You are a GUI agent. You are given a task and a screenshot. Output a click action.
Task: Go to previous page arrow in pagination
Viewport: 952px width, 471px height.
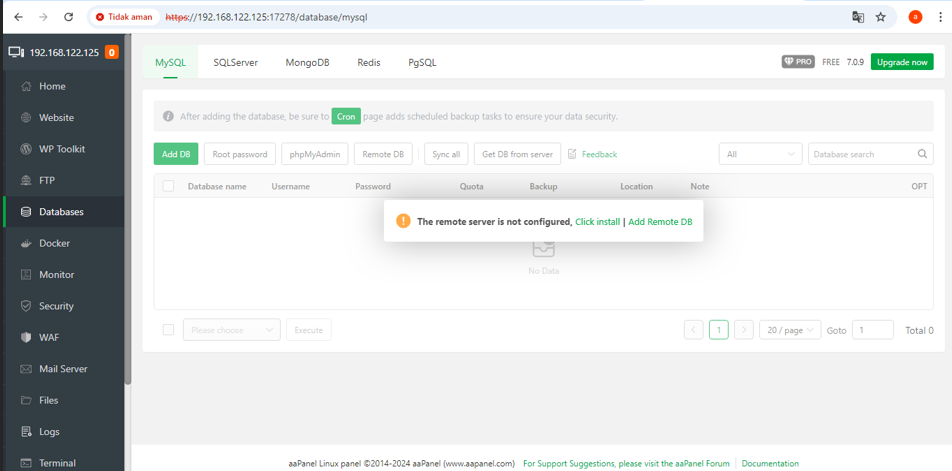point(693,330)
